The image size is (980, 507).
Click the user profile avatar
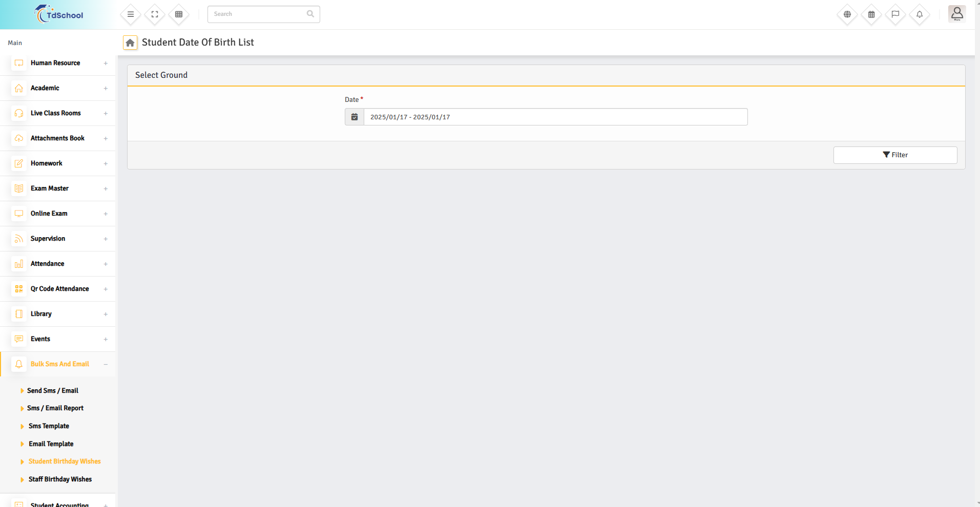[956, 14]
